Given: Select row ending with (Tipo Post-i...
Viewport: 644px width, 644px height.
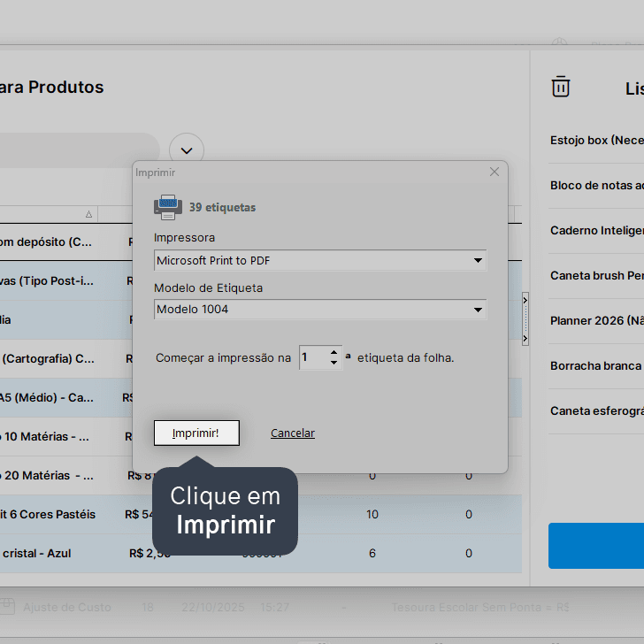Looking at the screenshot, I should click(x=65, y=281).
